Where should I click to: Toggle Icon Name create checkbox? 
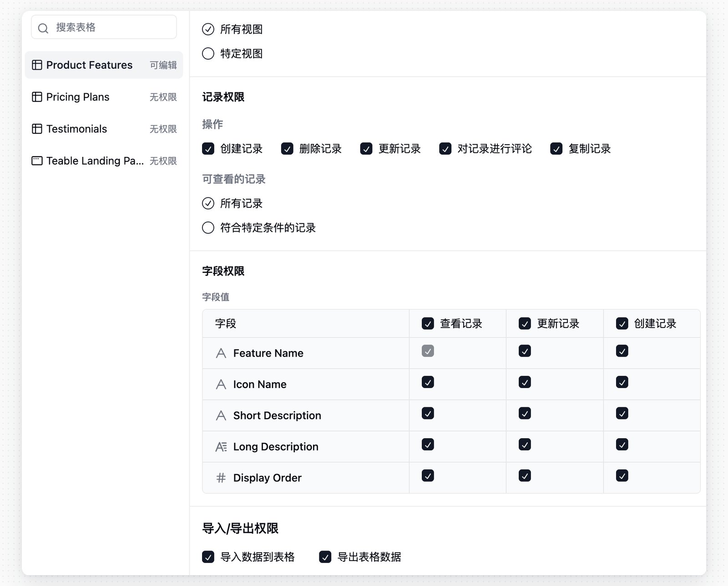[x=622, y=382]
